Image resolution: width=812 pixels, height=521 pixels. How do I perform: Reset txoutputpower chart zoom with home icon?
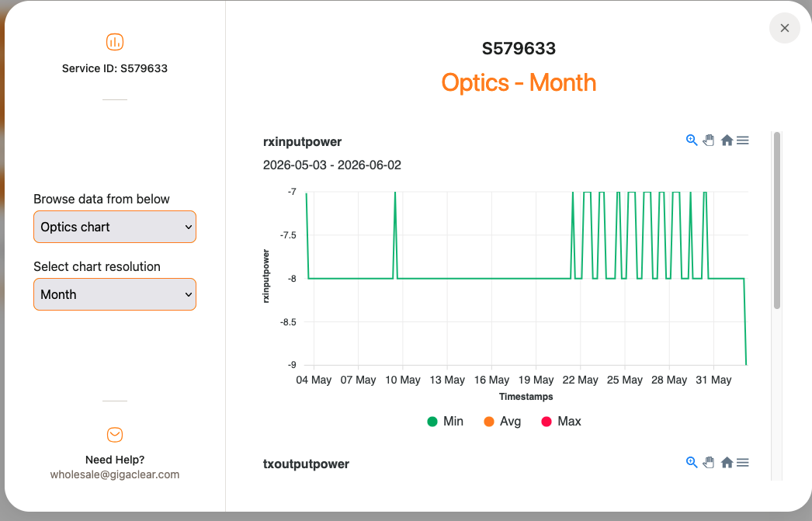click(727, 463)
